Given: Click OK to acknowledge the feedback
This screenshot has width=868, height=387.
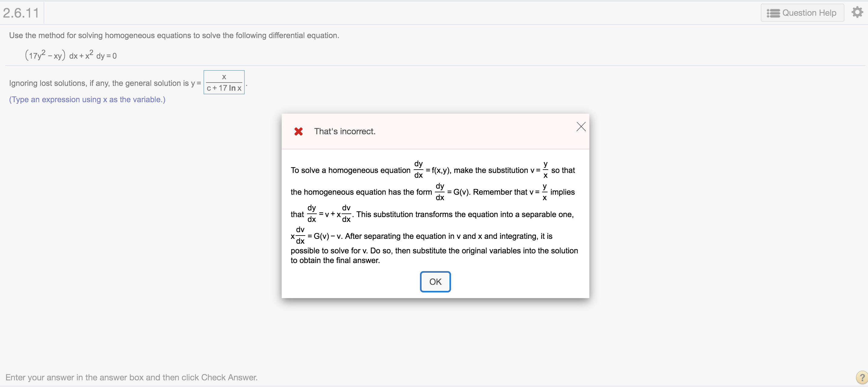Looking at the screenshot, I should (435, 282).
